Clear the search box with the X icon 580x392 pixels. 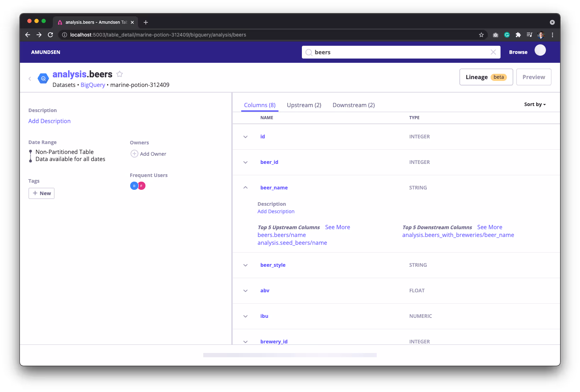click(x=493, y=52)
